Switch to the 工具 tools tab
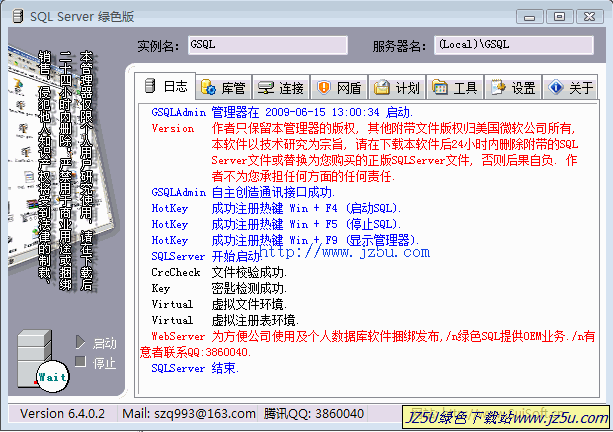The width and height of the screenshot is (613, 432). click(x=455, y=88)
